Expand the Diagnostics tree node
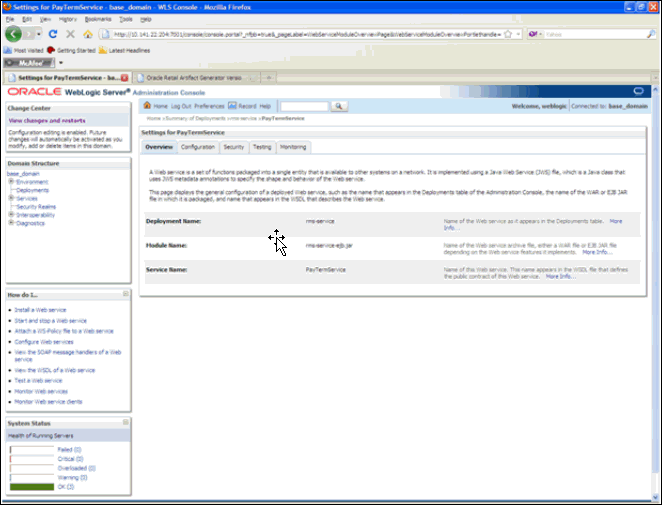662x505 pixels. 11,223
